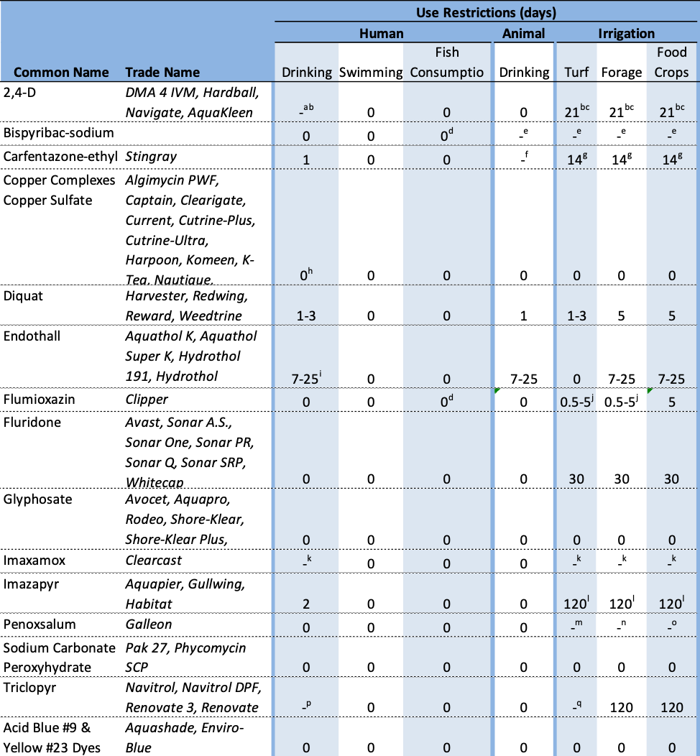
Task: Select the 'Diquat' common name cell
Action: (x=23, y=295)
